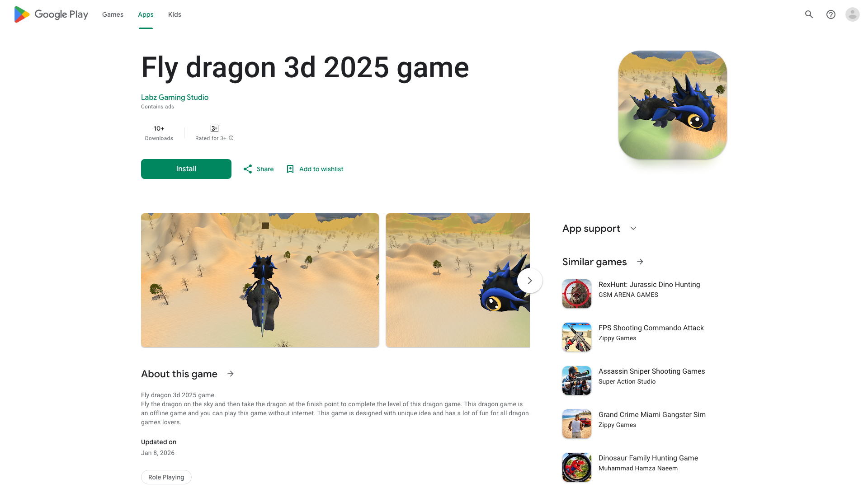Screen dimensions: 868x488
Task: Open the Help center question mark icon
Action: (x=830, y=14)
